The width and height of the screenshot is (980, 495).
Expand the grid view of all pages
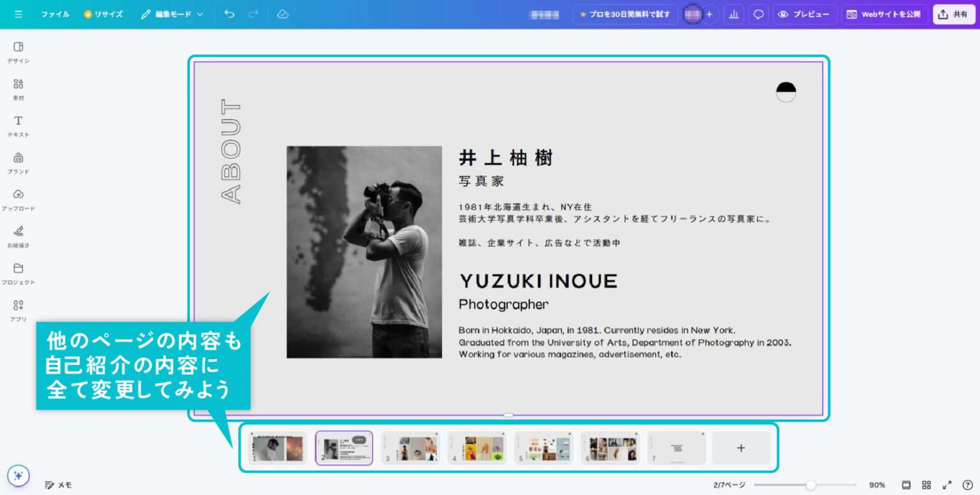(x=926, y=485)
